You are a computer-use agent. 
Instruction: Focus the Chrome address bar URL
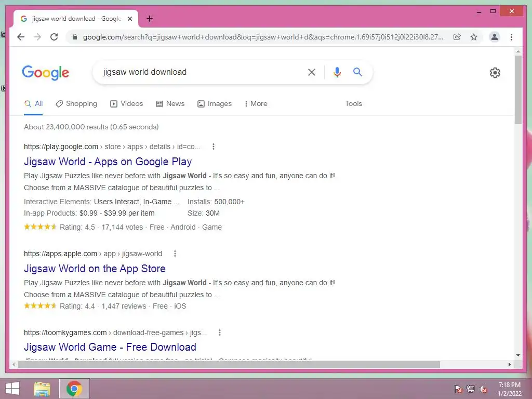(x=263, y=37)
